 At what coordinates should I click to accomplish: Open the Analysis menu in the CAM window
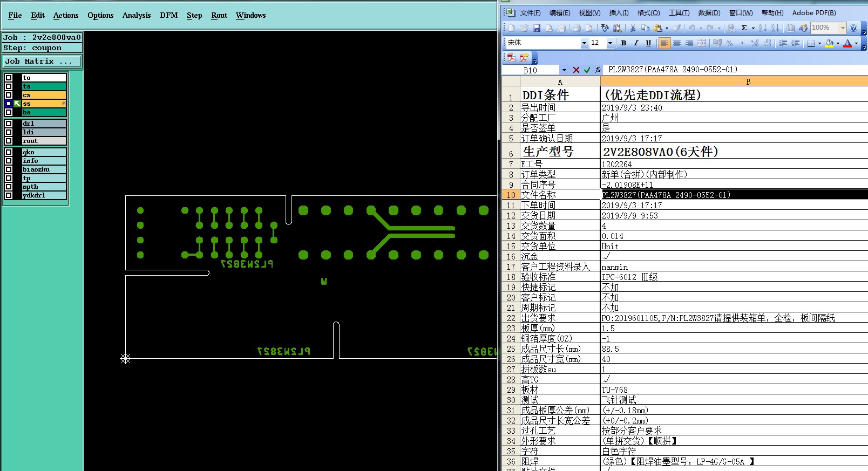(x=137, y=16)
